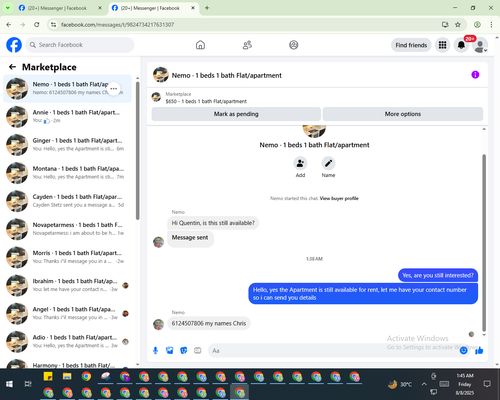This screenshot has width=500, height=400.
Task: Open the Novapetarmess conversation
Action: click(67, 229)
